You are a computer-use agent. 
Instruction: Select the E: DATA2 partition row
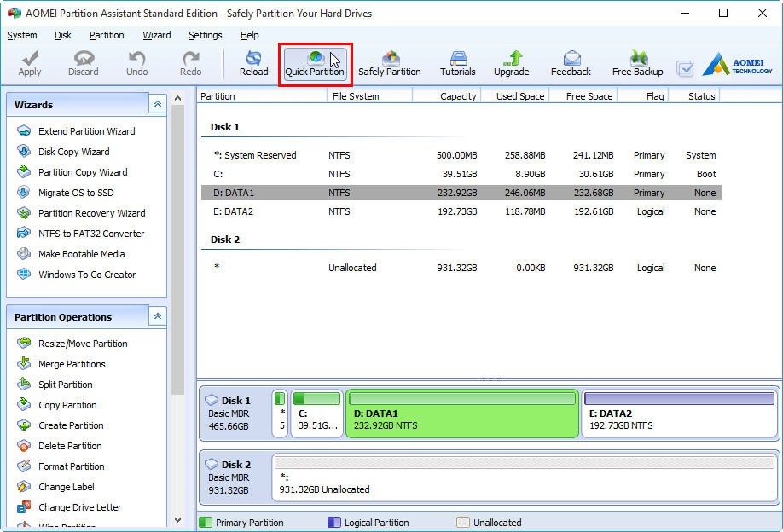tap(461, 211)
